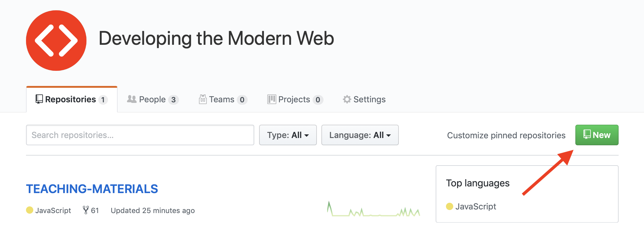The width and height of the screenshot is (644, 230).
Task: Click Customize pinned repositories link
Action: 506,135
